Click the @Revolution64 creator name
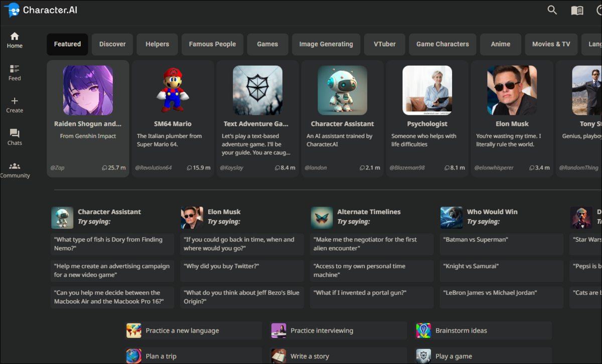The width and height of the screenshot is (602, 364). [x=154, y=168]
